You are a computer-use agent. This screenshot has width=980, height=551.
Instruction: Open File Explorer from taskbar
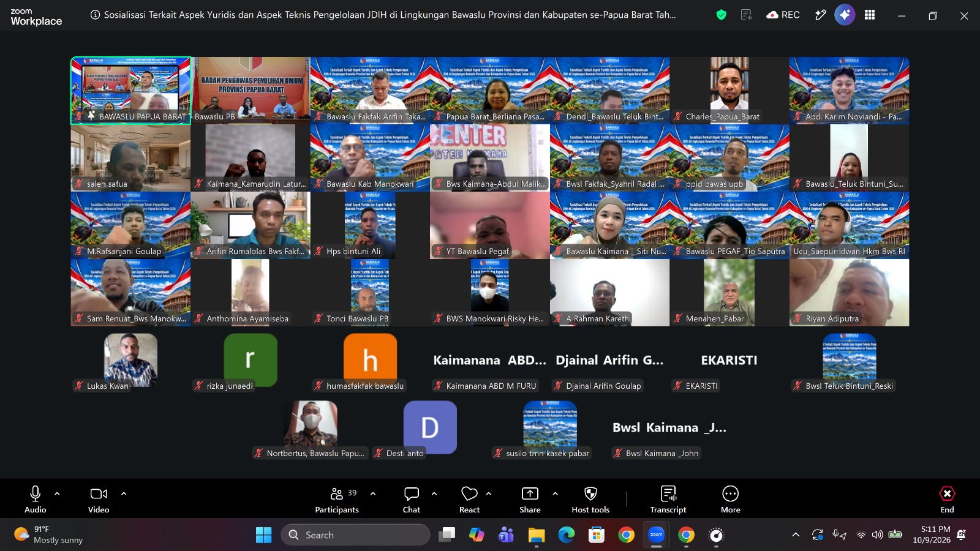pos(537,535)
